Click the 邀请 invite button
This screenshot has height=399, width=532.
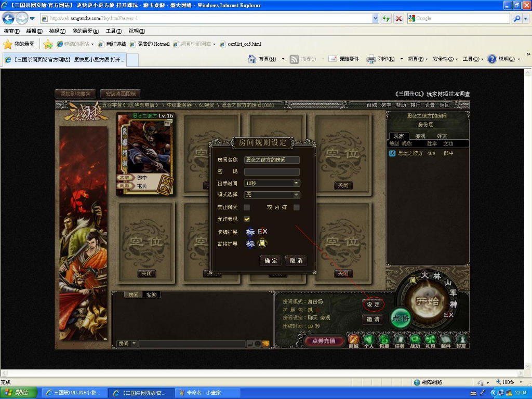tap(373, 319)
